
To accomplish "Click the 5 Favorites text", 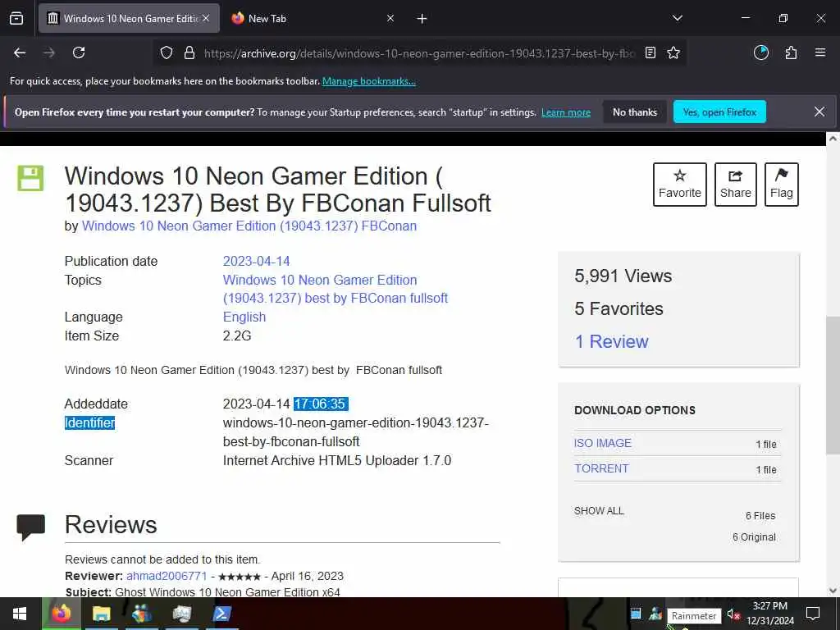I will pyautogui.click(x=619, y=308).
